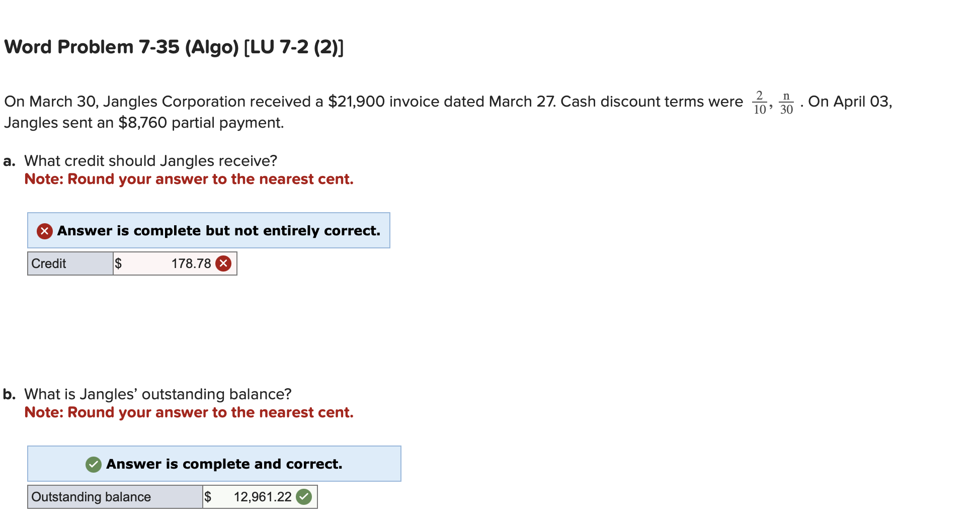Click the 2/10, n/30 fraction in the problem text
The height and width of the screenshot is (532, 980).
(771, 102)
